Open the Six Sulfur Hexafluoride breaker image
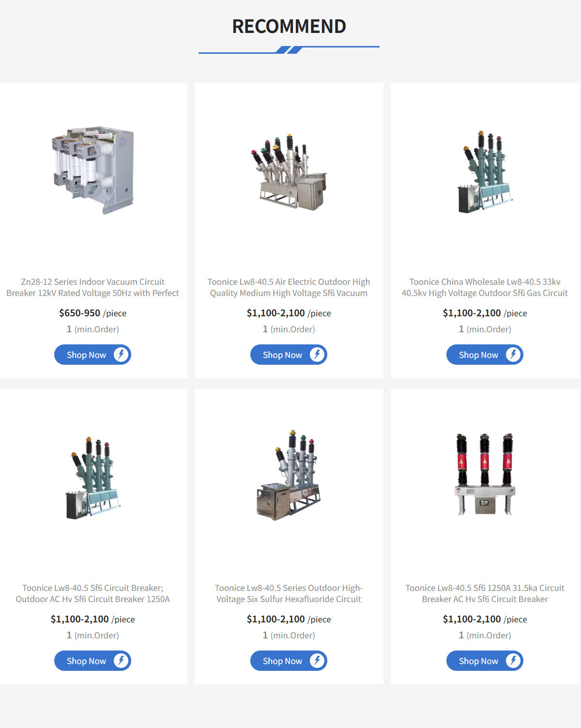 click(289, 475)
